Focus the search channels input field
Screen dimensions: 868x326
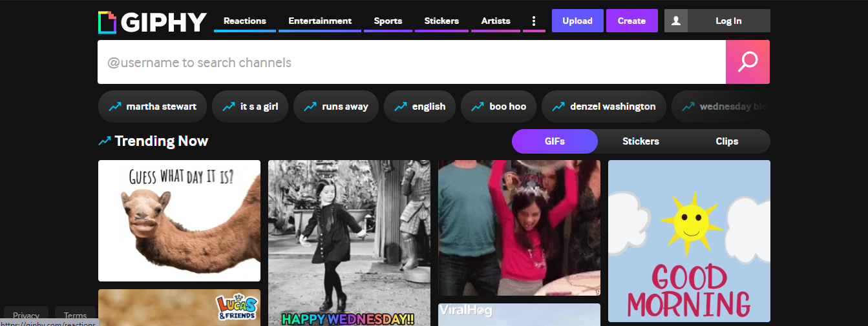coord(411,63)
